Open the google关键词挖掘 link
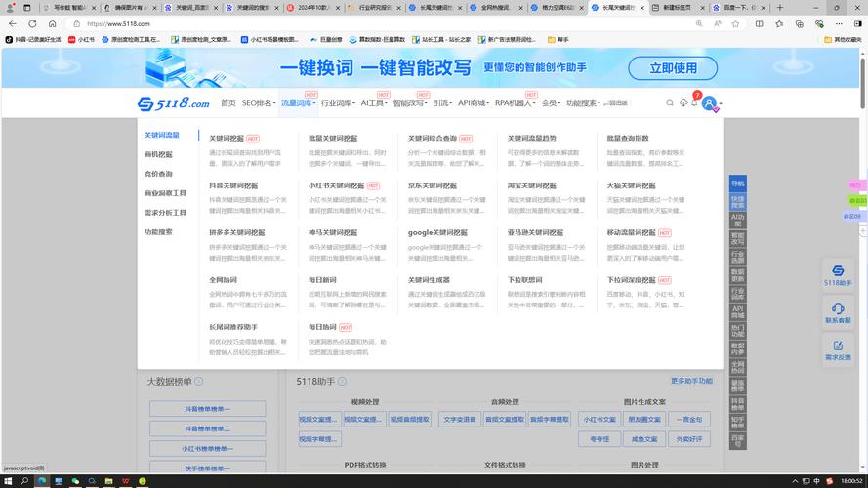The height and width of the screenshot is (488, 868). pyautogui.click(x=437, y=233)
